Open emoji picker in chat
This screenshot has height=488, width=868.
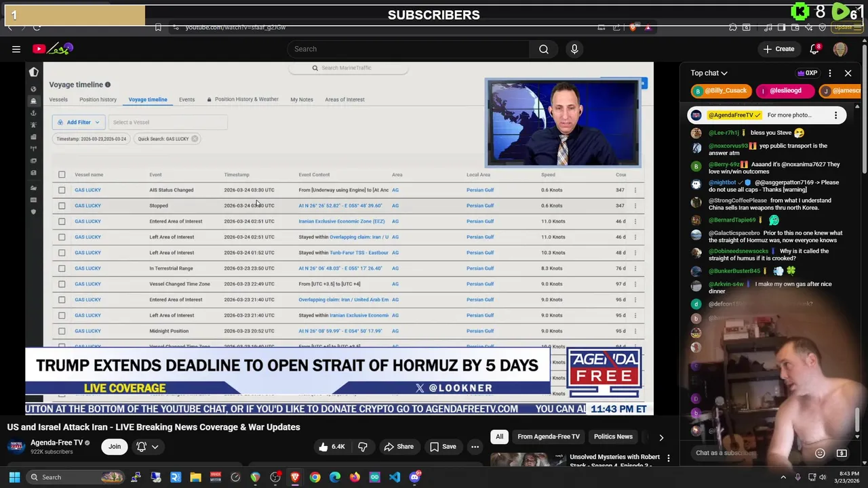tap(820, 453)
